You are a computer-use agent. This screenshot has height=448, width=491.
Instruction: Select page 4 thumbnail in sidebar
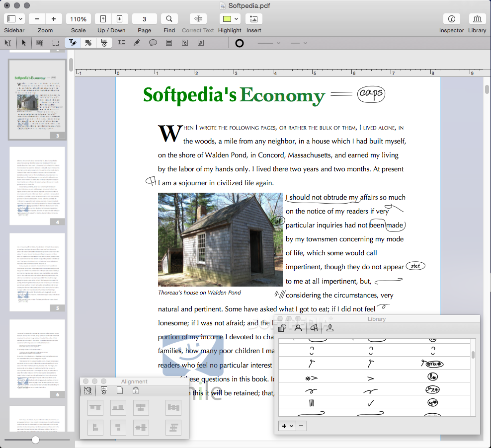coord(37,186)
